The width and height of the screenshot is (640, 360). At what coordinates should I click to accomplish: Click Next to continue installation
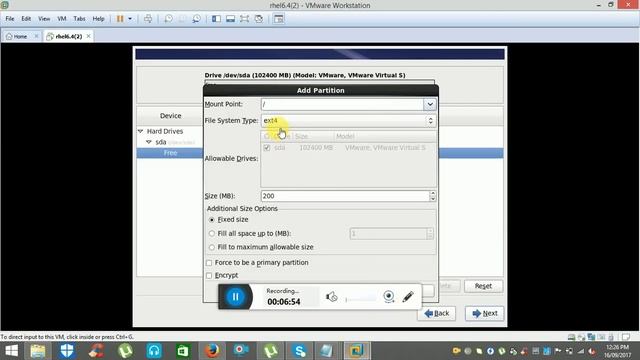[x=484, y=313]
